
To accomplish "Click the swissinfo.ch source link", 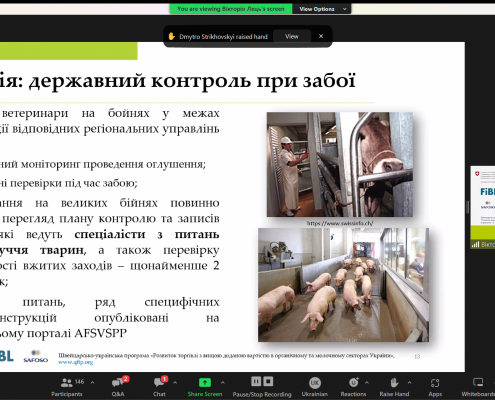I will 340,223.
